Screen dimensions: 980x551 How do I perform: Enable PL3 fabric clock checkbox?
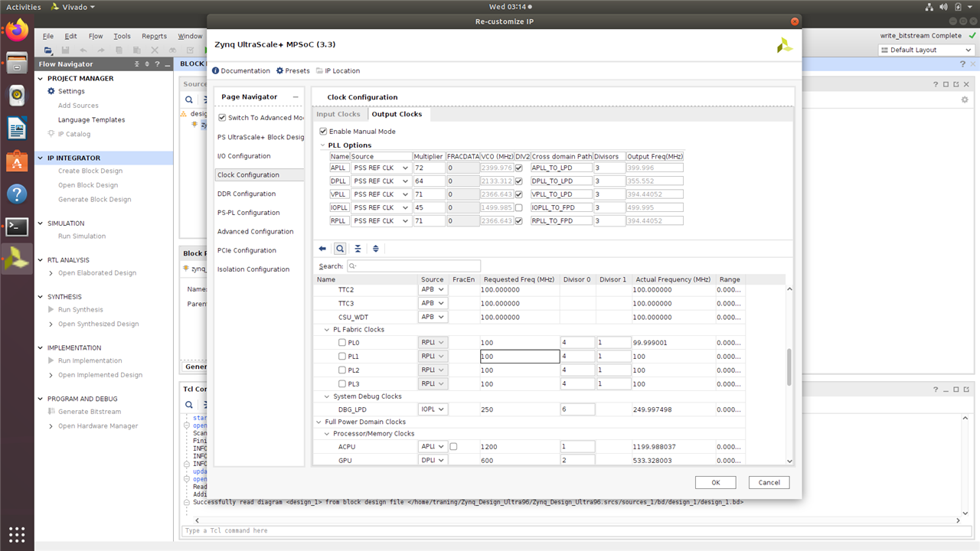(342, 384)
